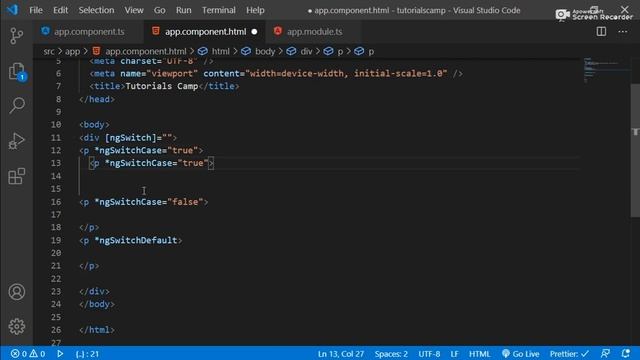The image size is (640, 360).
Task: Change the HTML language mode
Action: [480, 353]
